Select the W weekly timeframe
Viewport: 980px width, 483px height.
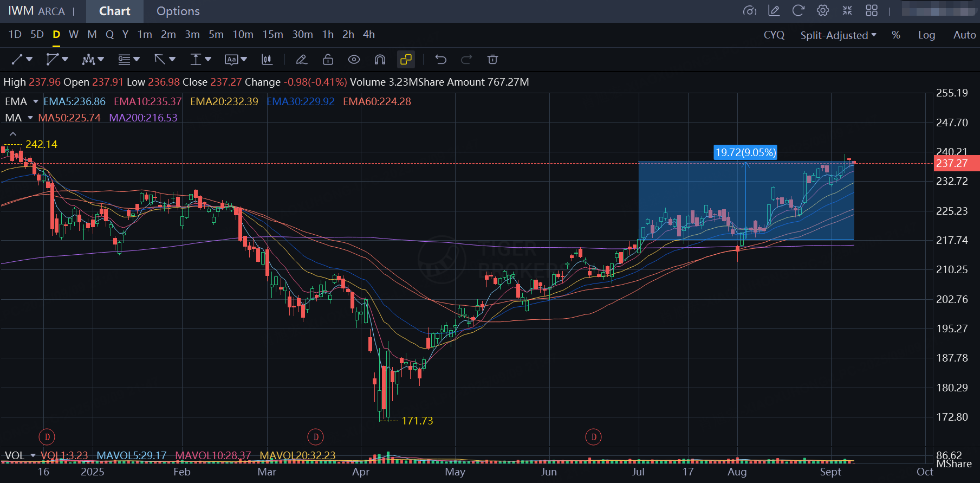pyautogui.click(x=74, y=35)
